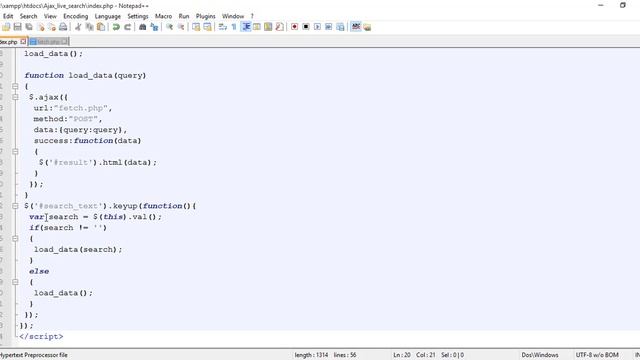The image size is (640, 360).
Task: Close the index.php tab
Action: click(23, 42)
